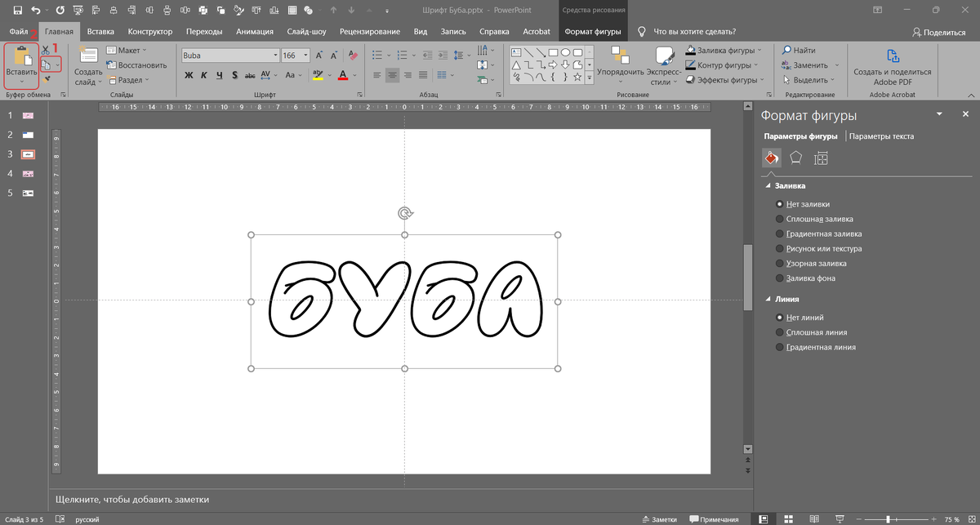The height and width of the screenshot is (525, 980).
Task: Apply strikethrough (abc) formatting
Action: tap(251, 75)
